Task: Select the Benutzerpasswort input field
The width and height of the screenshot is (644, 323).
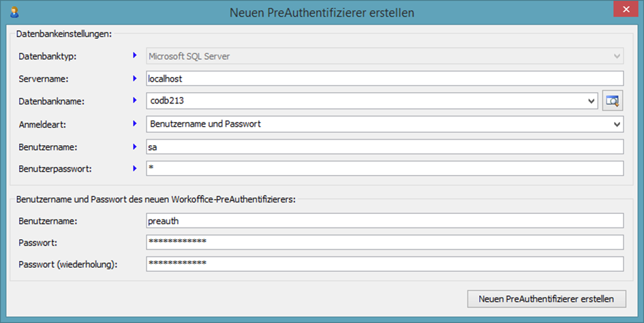Action: [x=385, y=168]
